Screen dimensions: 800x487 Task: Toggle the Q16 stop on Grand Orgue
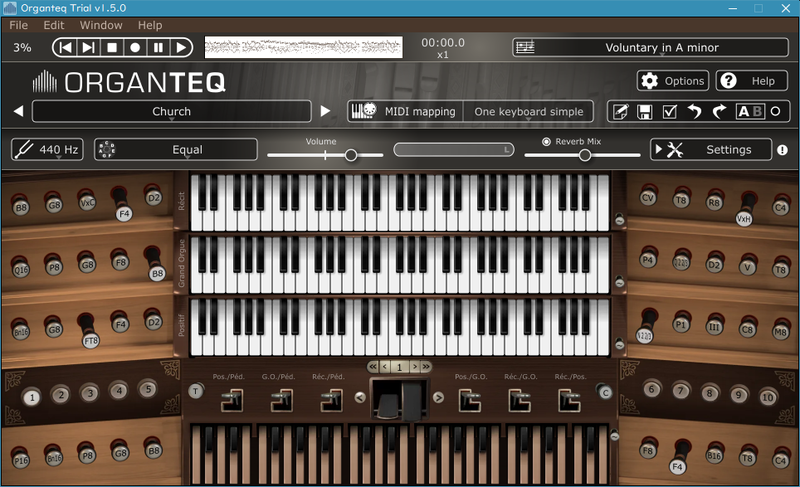(21, 269)
